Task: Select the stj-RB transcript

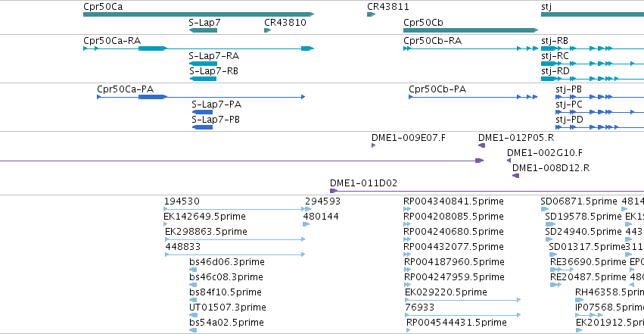Action: click(x=593, y=48)
